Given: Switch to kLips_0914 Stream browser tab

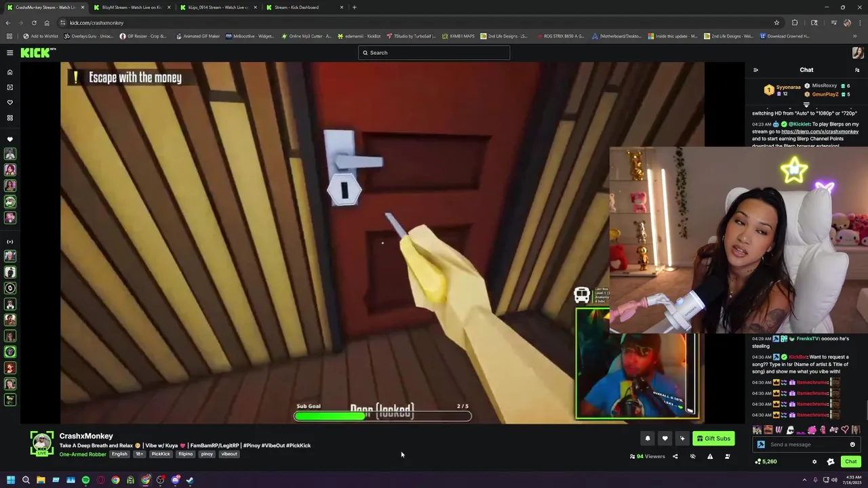Looking at the screenshot, I should click(218, 7).
